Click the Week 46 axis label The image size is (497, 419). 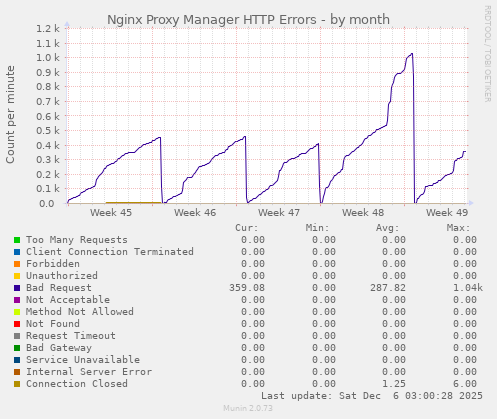tap(195, 213)
